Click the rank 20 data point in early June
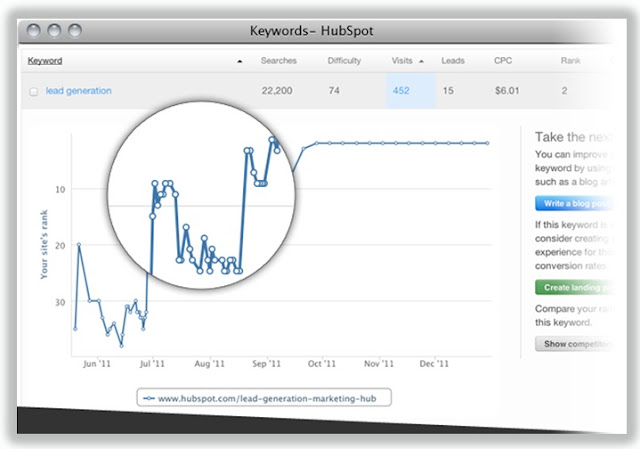640x449 pixels. click(x=79, y=245)
